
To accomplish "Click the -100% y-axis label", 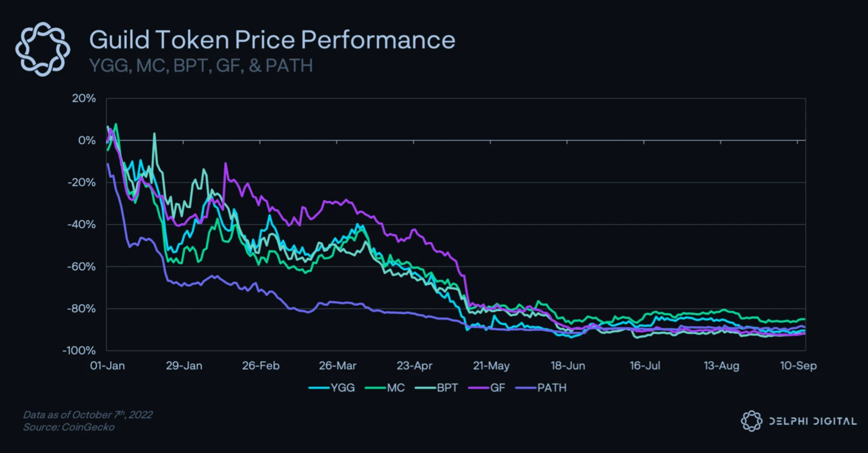I will (x=79, y=351).
